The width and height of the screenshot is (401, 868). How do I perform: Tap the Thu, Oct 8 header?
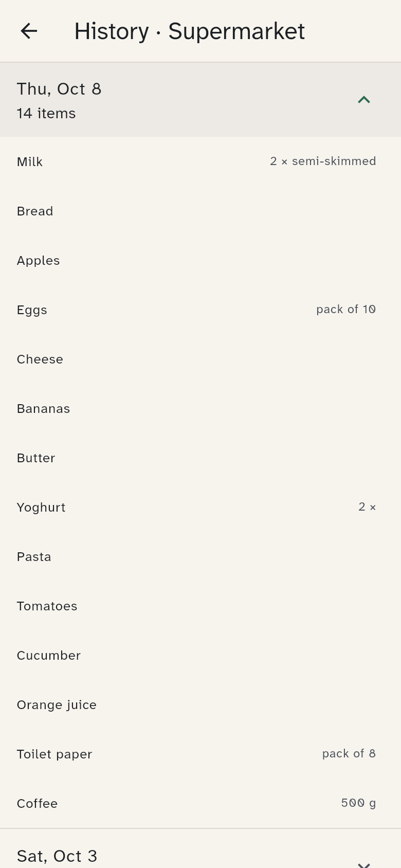[x=200, y=100]
